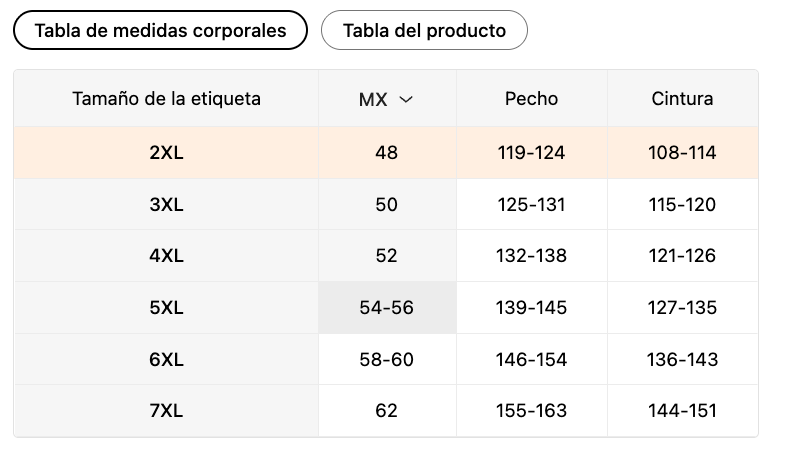Screen dimensions: 794x456
Task: Click the Tamaño de la etiqueta header
Action: click(x=166, y=99)
